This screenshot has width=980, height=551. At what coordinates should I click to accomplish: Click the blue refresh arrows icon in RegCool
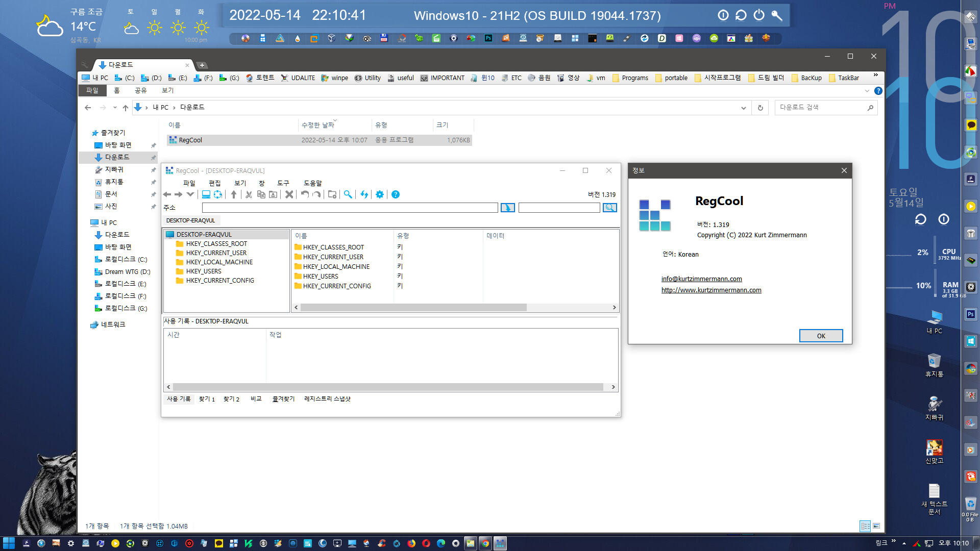[364, 194]
